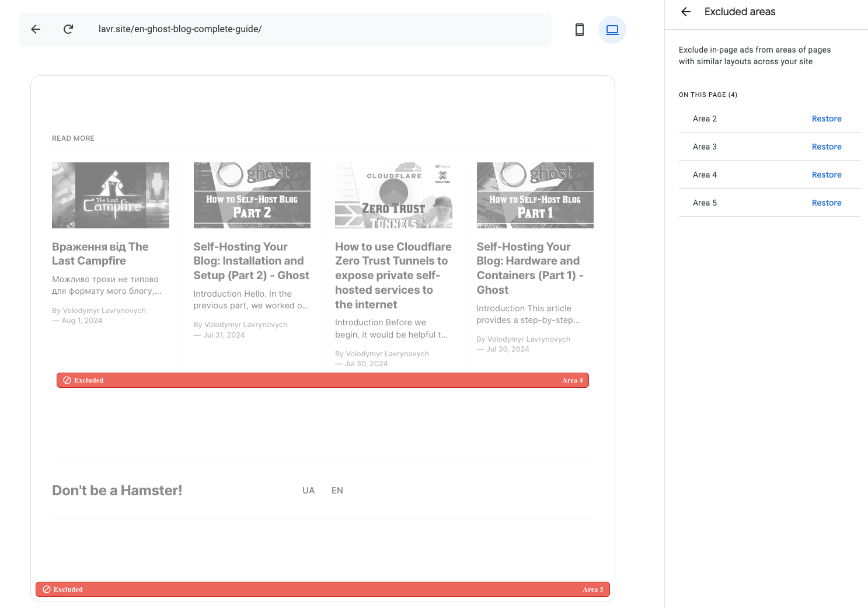Restore excluded Area 2

[826, 119]
